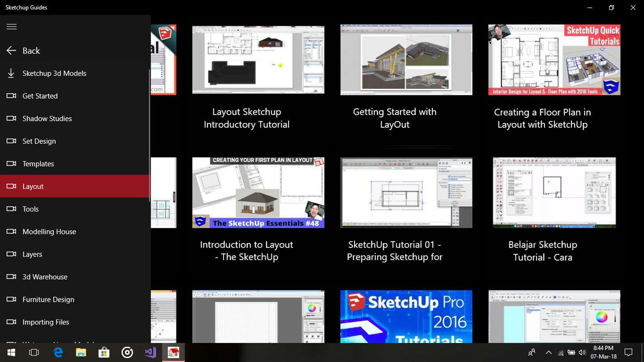Click the video icon beside Layers
The width and height of the screenshot is (644, 362).
(x=11, y=254)
